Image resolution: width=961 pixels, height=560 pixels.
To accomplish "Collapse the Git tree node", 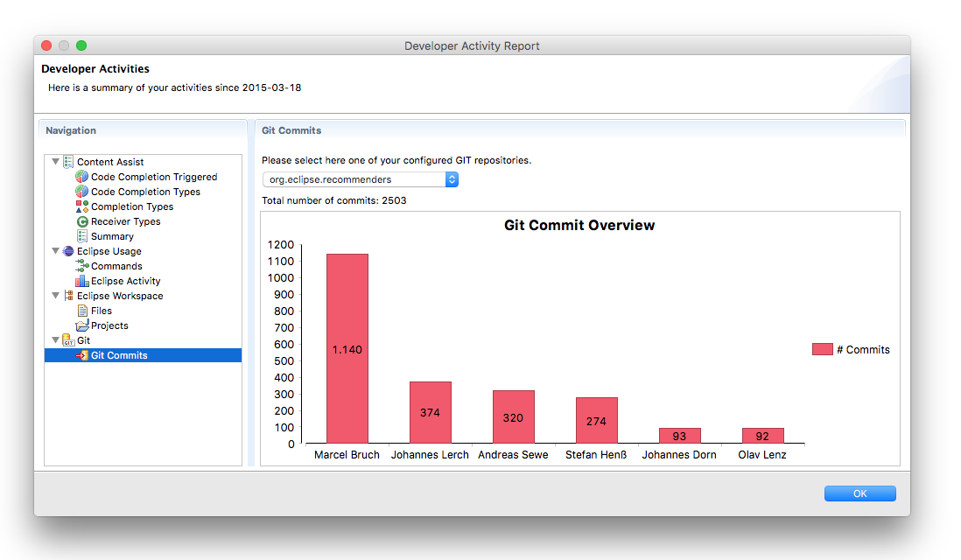I will tap(56, 340).
